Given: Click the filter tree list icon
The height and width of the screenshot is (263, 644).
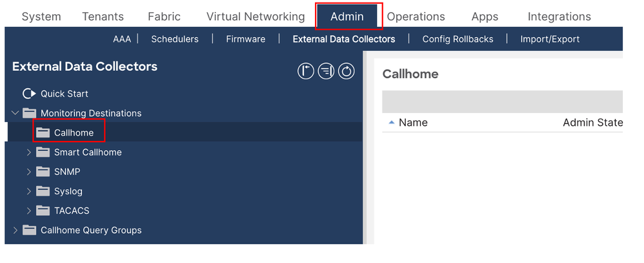Looking at the screenshot, I should click(x=326, y=71).
